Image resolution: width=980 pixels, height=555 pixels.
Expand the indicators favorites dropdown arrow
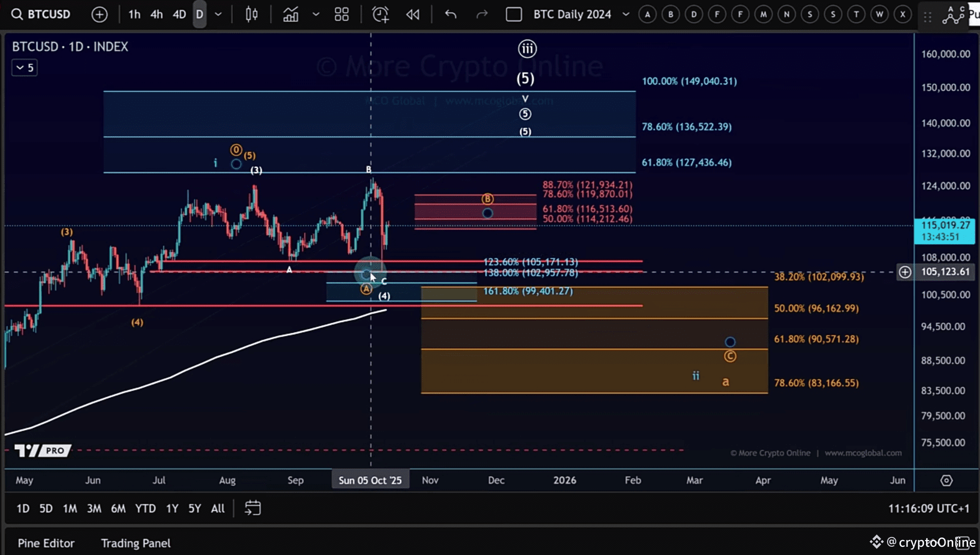316,14
